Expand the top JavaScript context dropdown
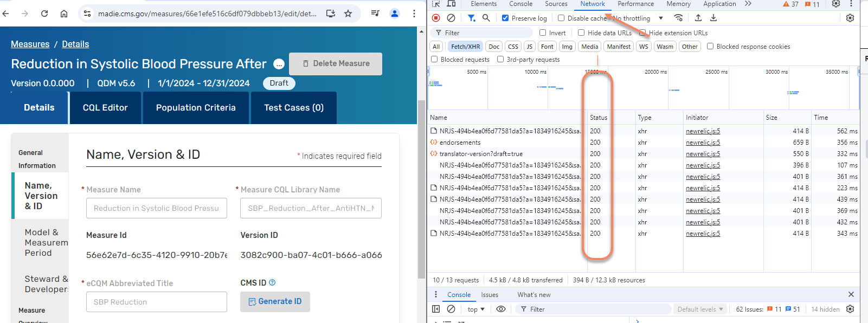Image resolution: width=868 pixels, height=323 pixels. [x=476, y=309]
